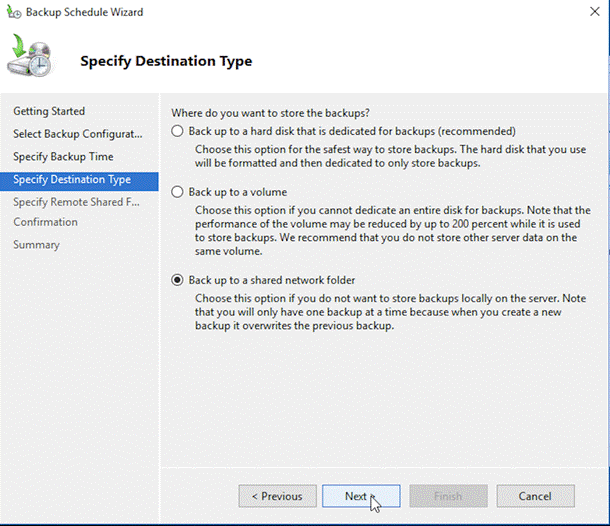
Task: Choose the Back up to a volume option
Action: [x=178, y=191]
